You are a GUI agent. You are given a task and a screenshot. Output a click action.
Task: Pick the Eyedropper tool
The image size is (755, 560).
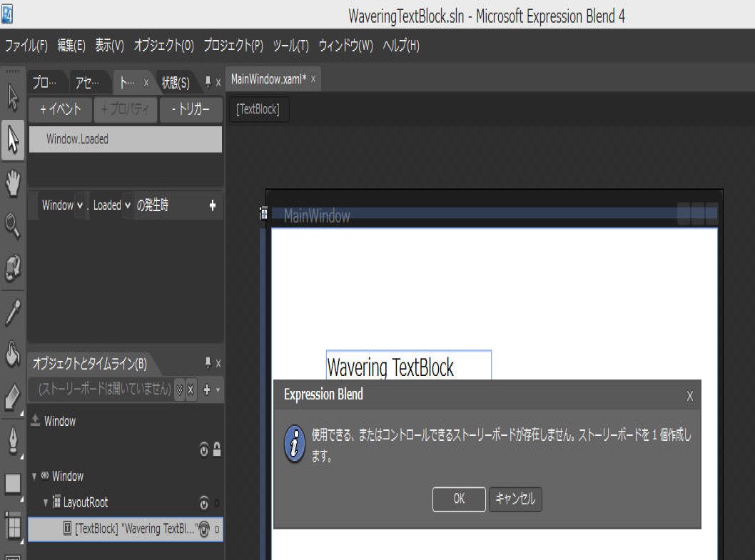point(12,312)
